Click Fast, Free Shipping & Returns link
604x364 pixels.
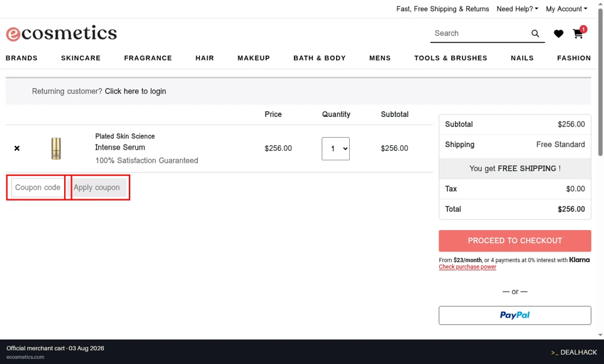pos(442,9)
